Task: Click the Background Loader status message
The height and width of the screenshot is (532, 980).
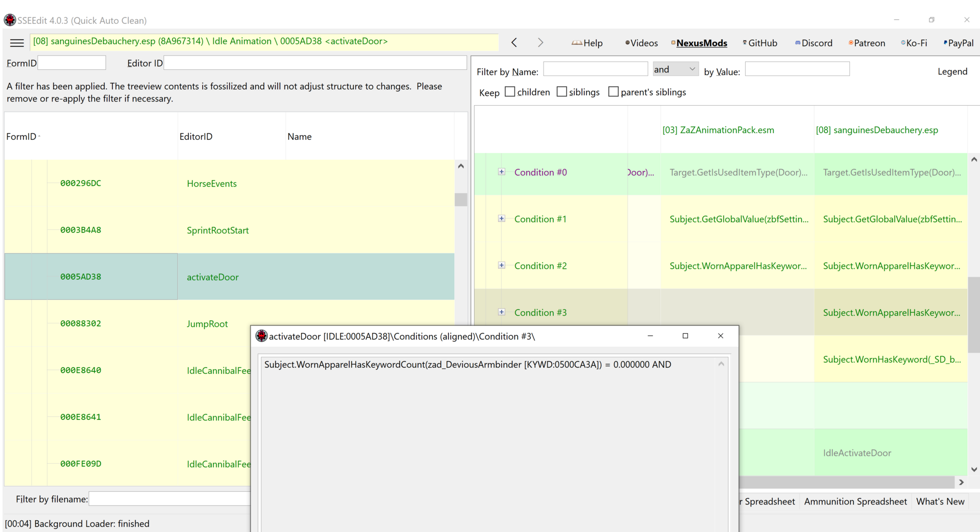Action: point(77,523)
